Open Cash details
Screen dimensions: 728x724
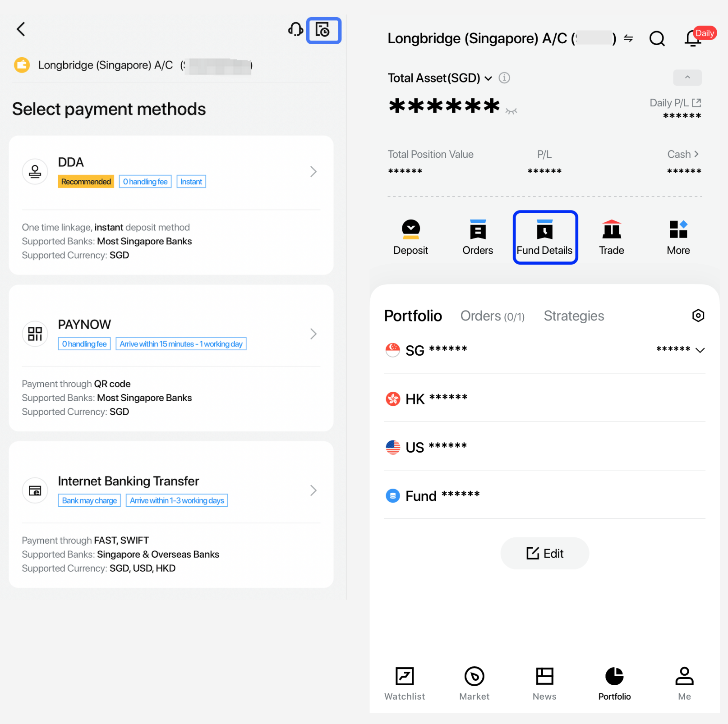[683, 154]
